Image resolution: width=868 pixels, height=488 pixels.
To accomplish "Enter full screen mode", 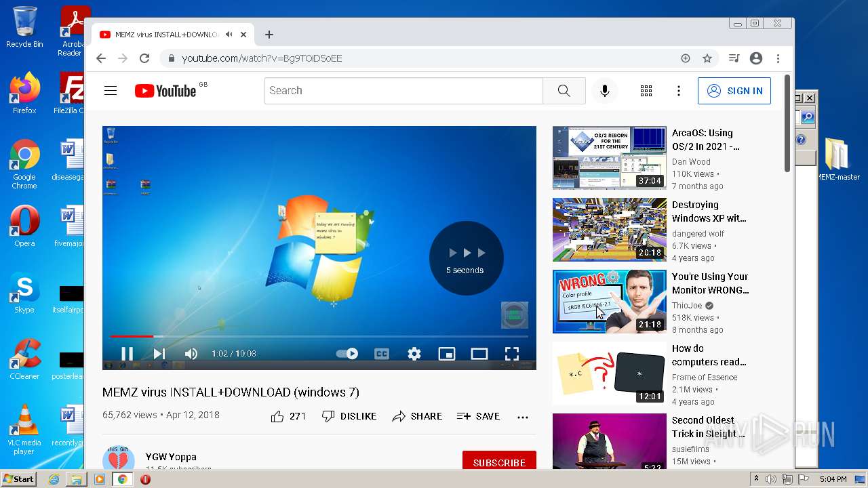I will pos(512,353).
